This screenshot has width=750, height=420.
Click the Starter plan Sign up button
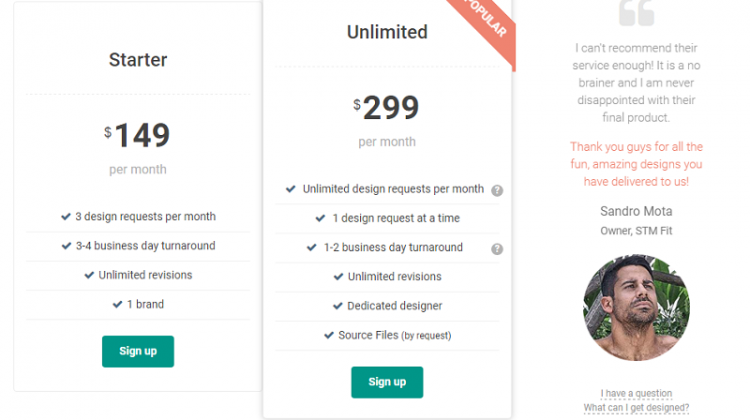pos(138,351)
